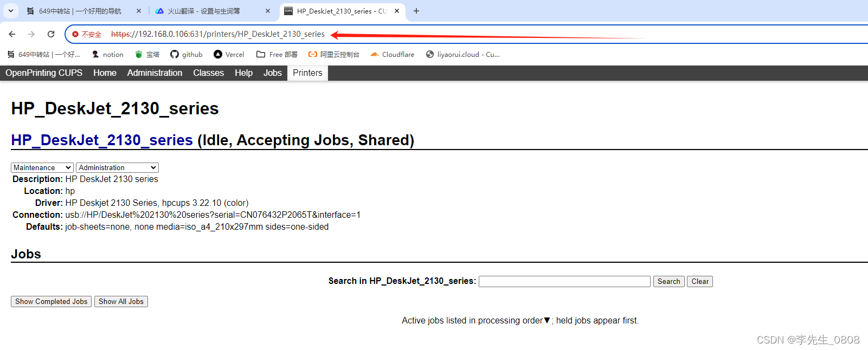Go to the CUPS Home page

(x=105, y=73)
